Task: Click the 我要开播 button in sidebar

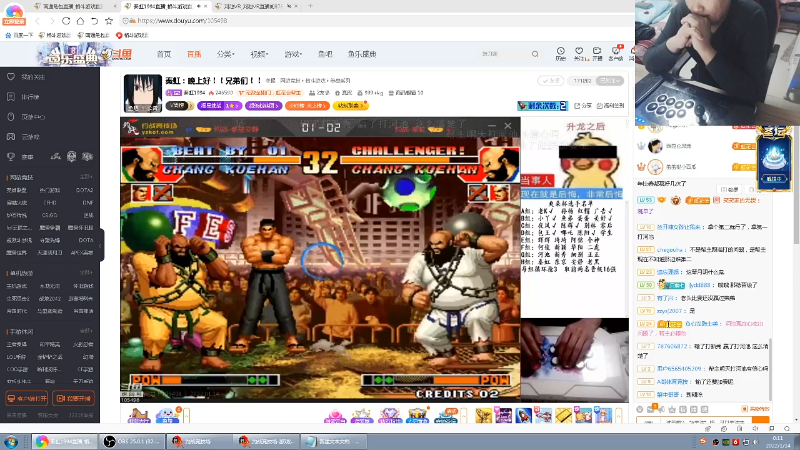Action: point(73,398)
